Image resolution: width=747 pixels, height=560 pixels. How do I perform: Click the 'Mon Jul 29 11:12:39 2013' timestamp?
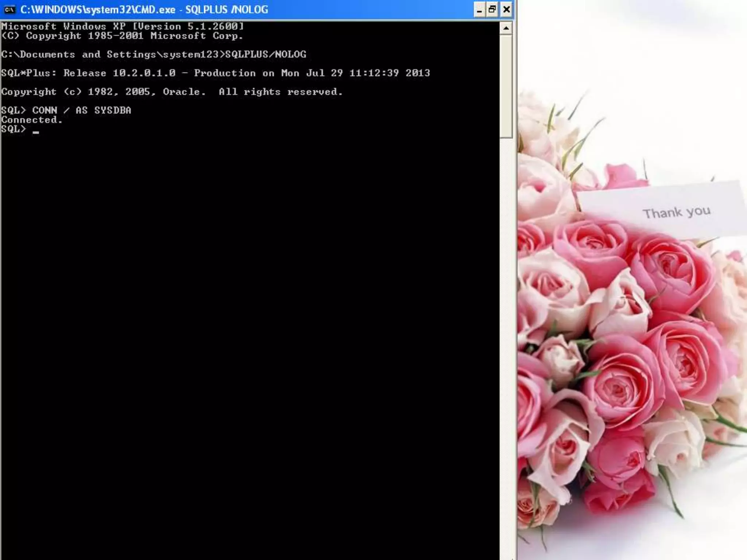(x=356, y=73)
